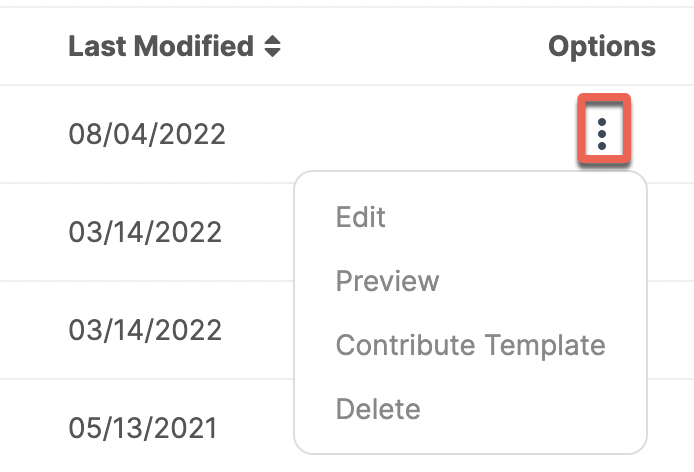694x472 pixels.
Task: Select the 08/04/2022 date cell
Action: [x=147, y=134]
